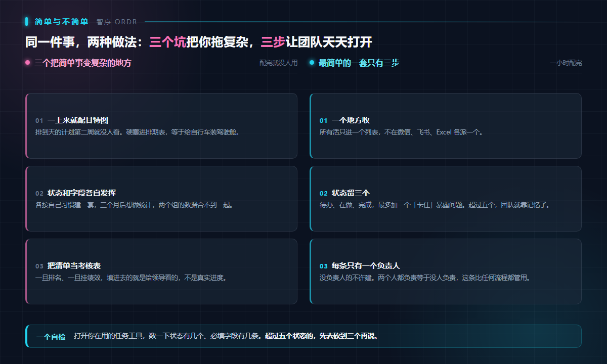This screenshot has width=607, height=364.
Task: Select section title 最简单的一套只有三步
Action: 359,63
